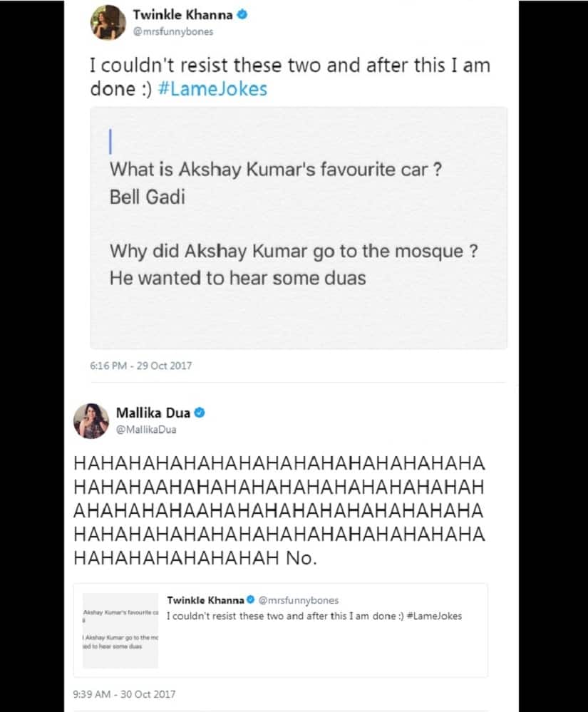Image resolution: width=588 pixels, height=712 pixels.
Task: Click Mallika Dua's profile avatar
Action: click(91, 421)
